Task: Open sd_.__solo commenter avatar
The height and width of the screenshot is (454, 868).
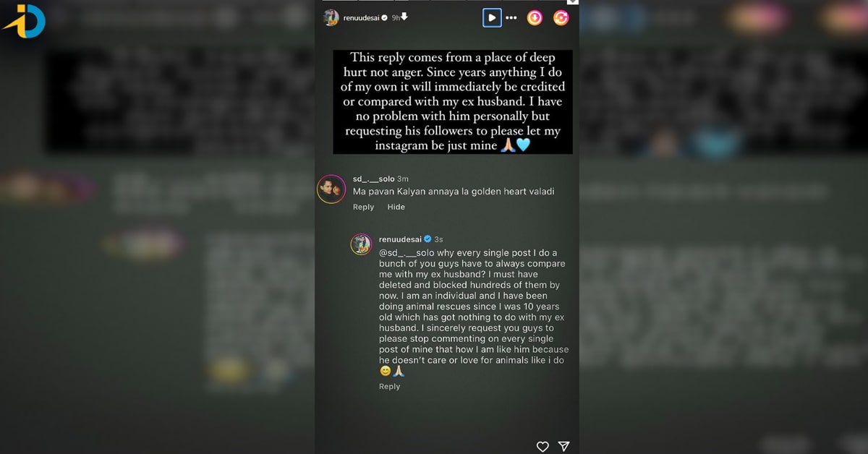Action: point(331,189)
